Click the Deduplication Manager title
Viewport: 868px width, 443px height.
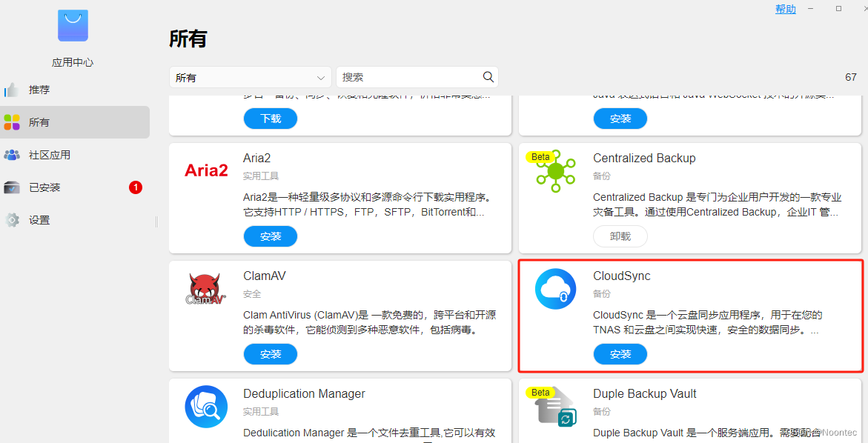(x=304, y=394)
